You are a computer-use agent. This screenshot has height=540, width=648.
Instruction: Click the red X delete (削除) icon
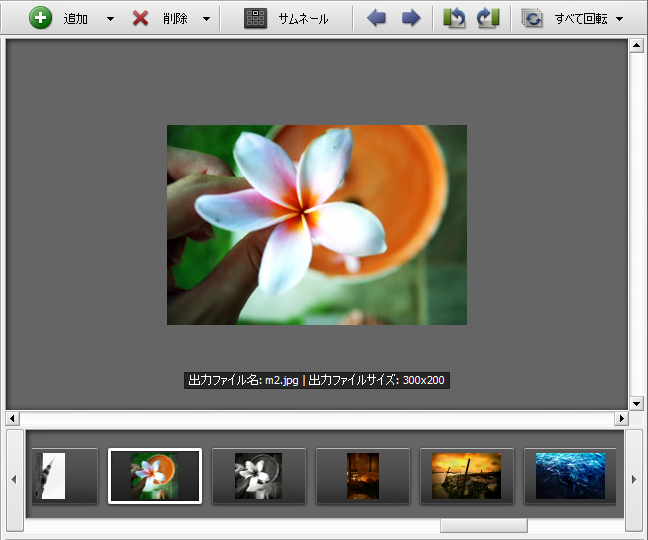pyautogui.click(x=141, y=18)
